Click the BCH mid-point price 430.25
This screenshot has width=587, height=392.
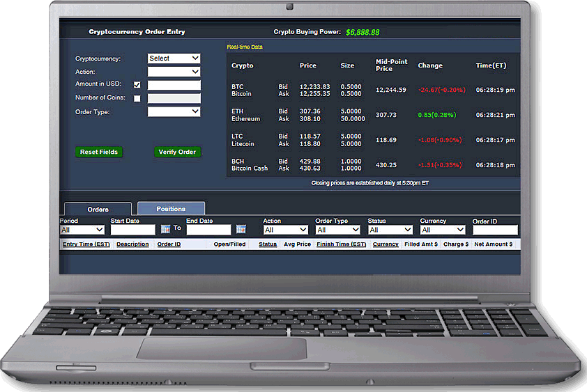386,165
